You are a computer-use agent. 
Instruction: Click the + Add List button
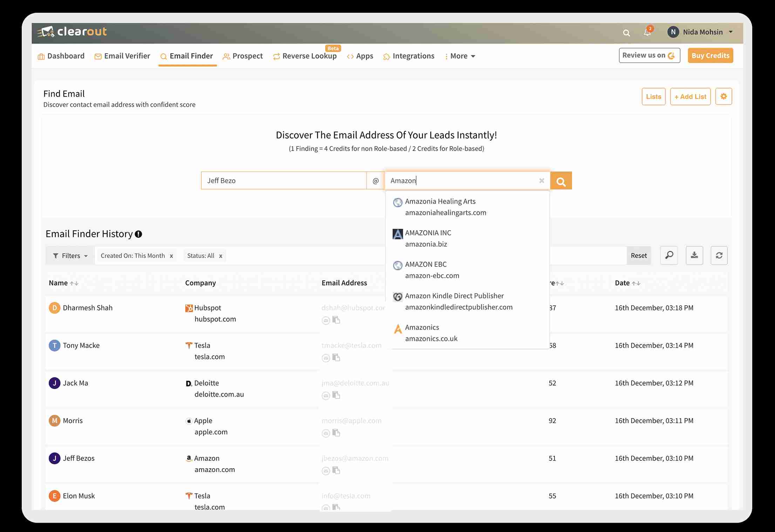pyautogui.click(x=690, y=96)
